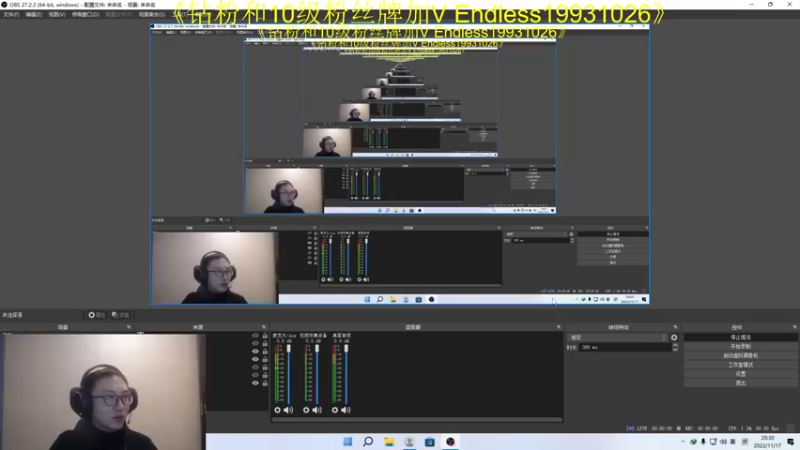Click the mixer horizontal scrollbar

tap(417, 420)
